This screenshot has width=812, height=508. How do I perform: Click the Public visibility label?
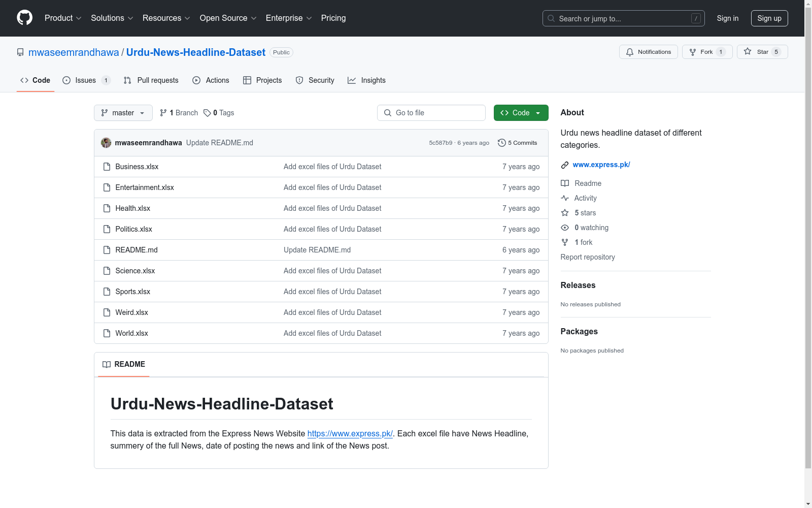[281, 52]
